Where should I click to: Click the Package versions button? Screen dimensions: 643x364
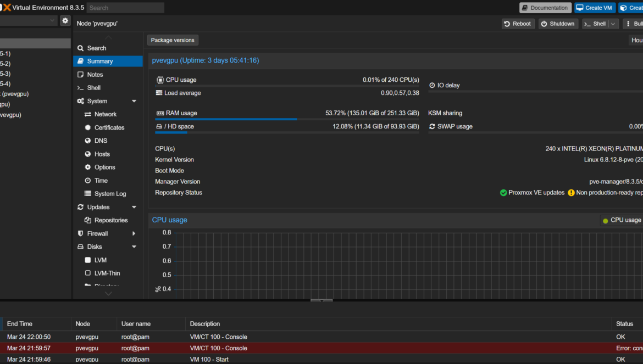tap(173, 40)
